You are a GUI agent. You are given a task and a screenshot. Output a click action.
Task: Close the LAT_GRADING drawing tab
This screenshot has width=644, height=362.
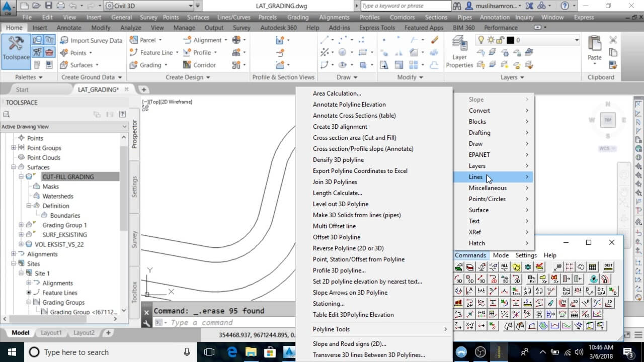click(126, 89)
